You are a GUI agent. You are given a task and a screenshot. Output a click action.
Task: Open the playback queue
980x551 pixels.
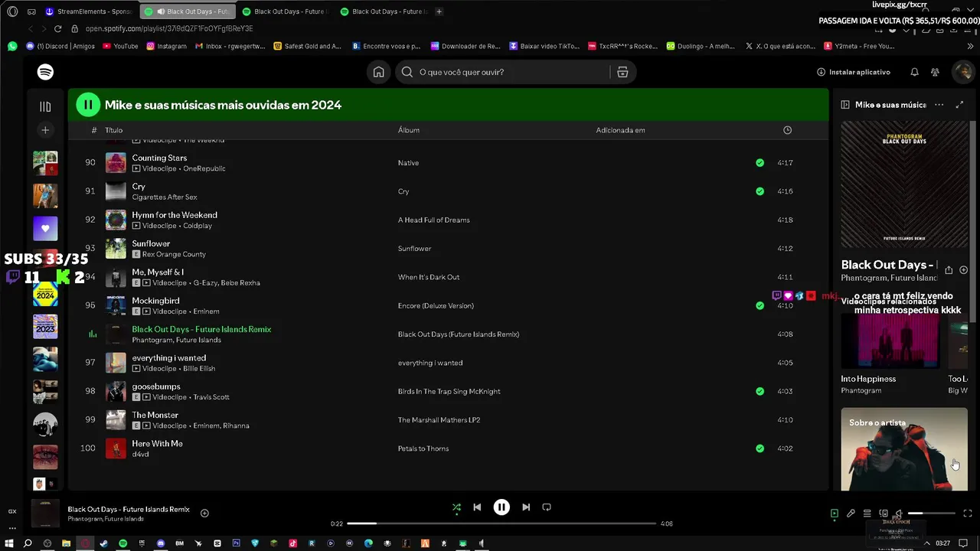pos(867,514)
